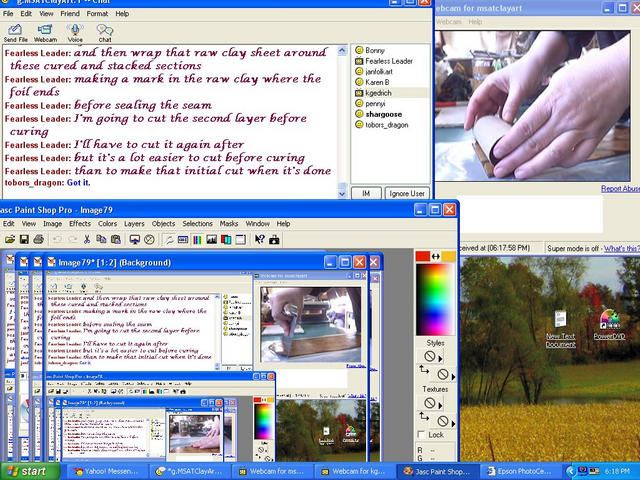640x480 pixels.
Task: Open Full Screen Preview monitor icon
Action: 135,240
